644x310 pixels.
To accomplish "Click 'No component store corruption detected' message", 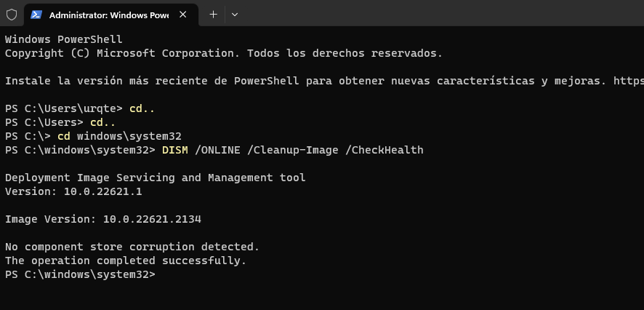I will tap(132, 247).
